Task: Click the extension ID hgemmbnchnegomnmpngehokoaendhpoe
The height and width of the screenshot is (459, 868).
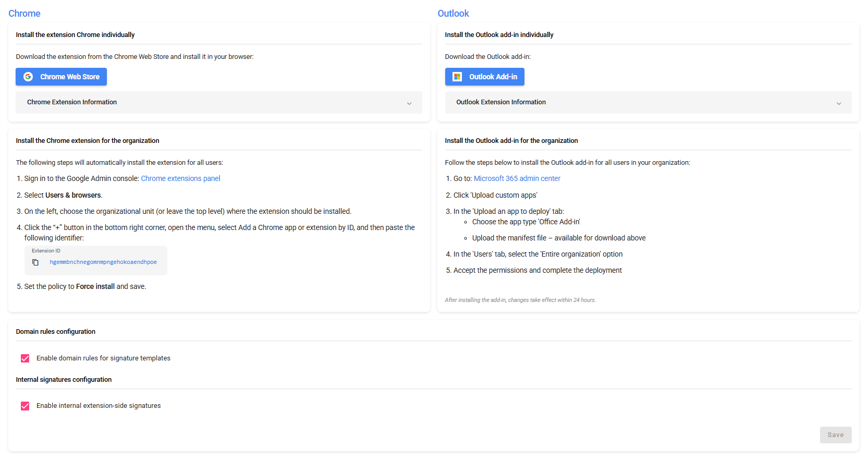Action: point(103,262)
